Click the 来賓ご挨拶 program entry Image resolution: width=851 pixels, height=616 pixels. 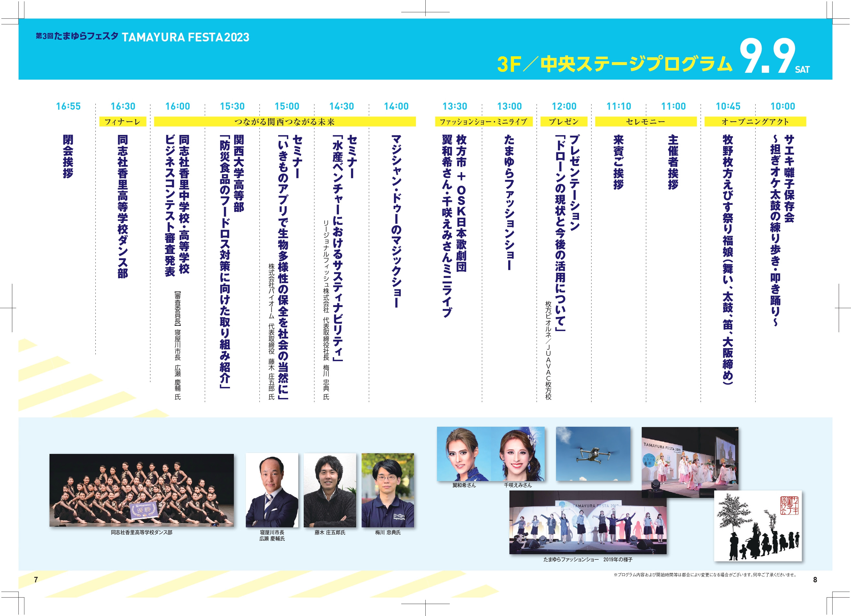[x=618, y=162]
